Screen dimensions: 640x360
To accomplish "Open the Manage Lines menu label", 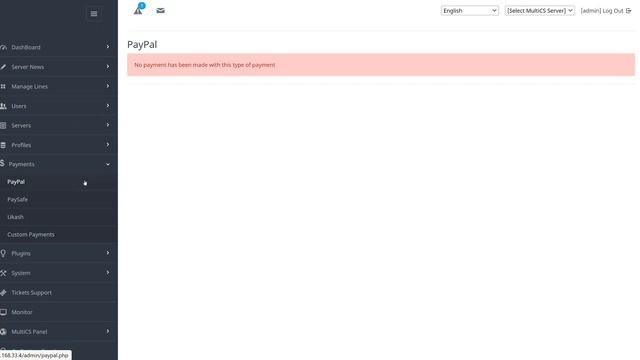I will tap(29, 87).
